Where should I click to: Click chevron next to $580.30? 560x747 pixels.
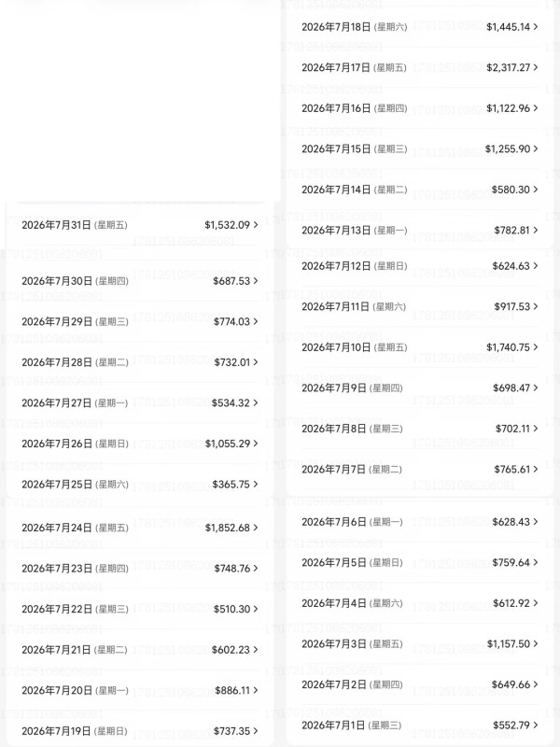coord(536,190)
